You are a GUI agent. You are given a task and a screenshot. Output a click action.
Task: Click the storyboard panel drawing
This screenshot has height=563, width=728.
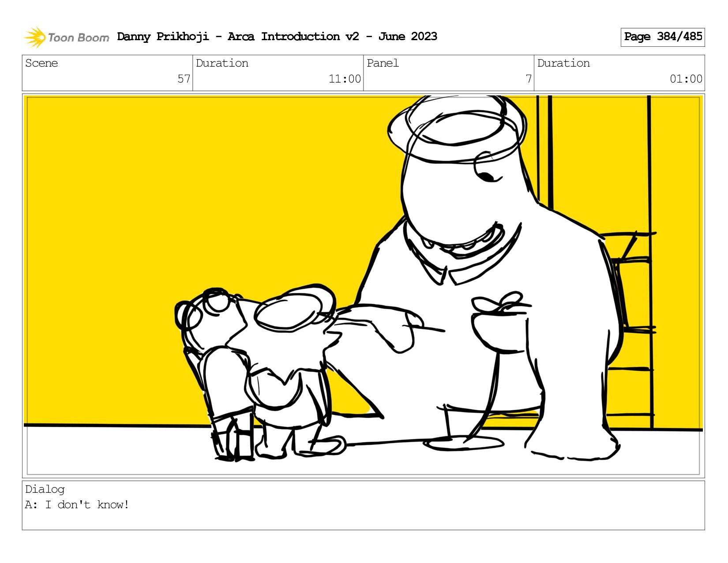pos(363,286)
